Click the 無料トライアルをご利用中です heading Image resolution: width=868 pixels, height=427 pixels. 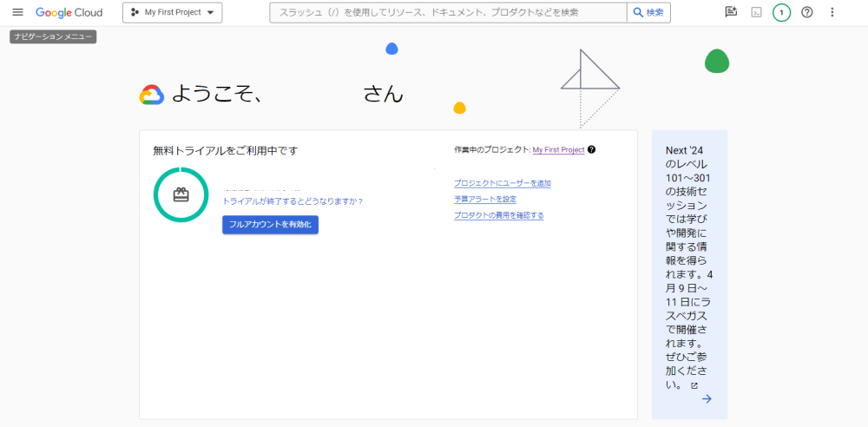click(226, 150)
